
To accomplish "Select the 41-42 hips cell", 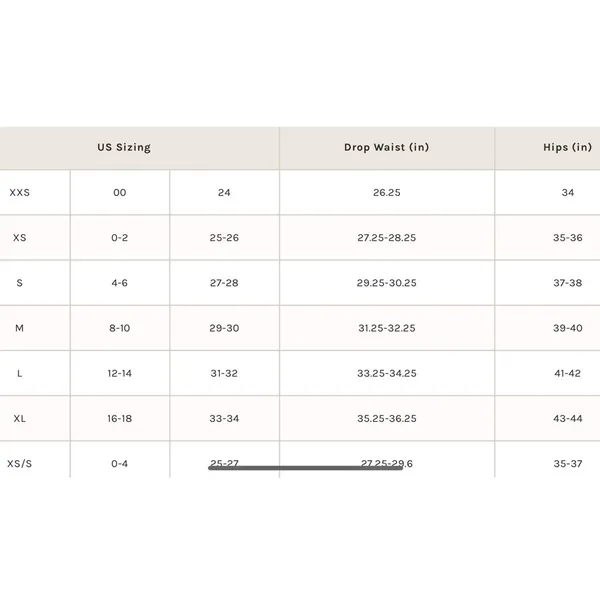I will point(568,373).
